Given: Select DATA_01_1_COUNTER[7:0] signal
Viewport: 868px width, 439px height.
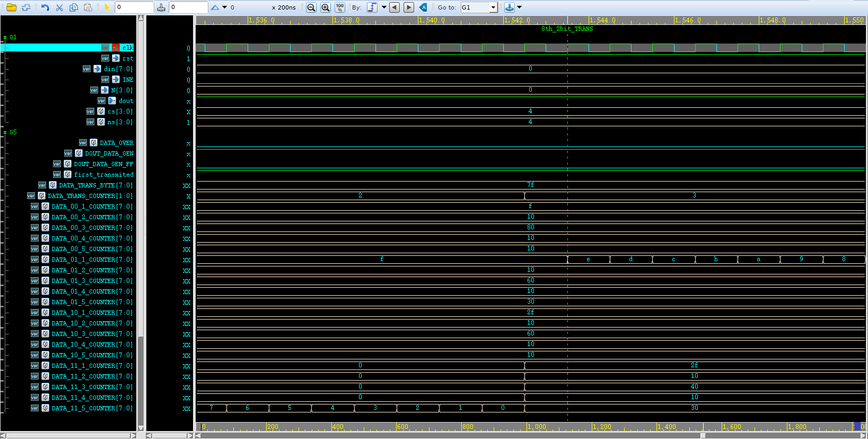Looking at the screenshot, I should (92, 260).
